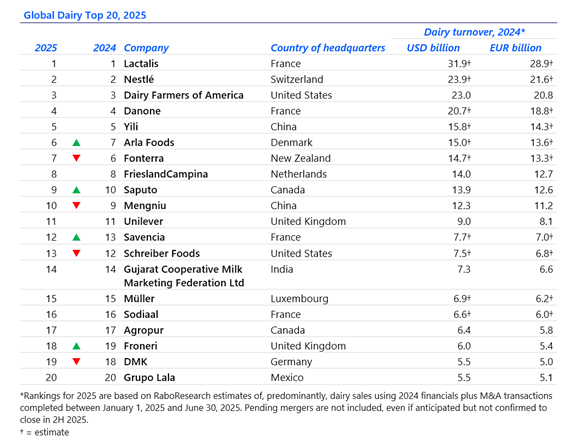Select the company name 'Agropur'
The height and width of the screenshot is (441, 581).
click(143, 330)
